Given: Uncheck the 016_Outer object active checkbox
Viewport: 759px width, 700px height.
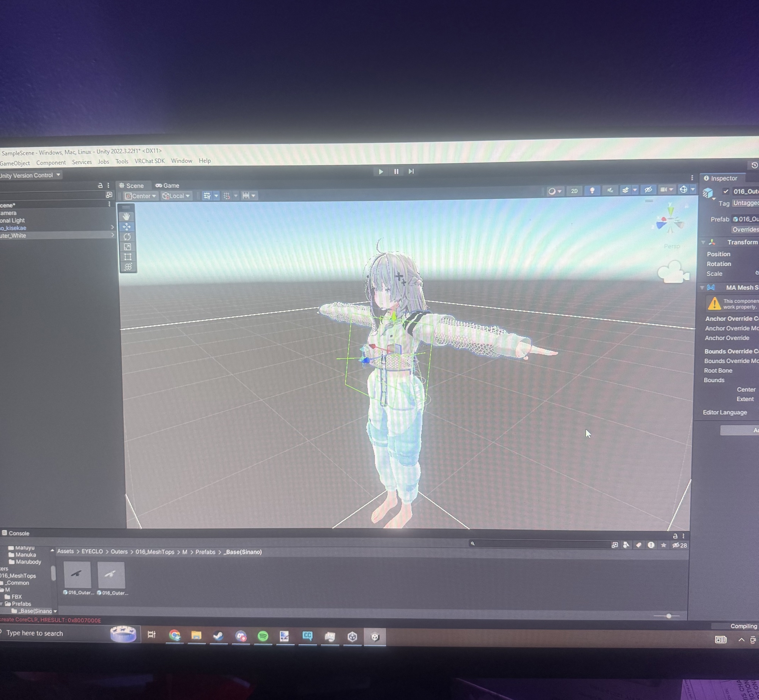Looking at the screenshot, I should point(726,191).
